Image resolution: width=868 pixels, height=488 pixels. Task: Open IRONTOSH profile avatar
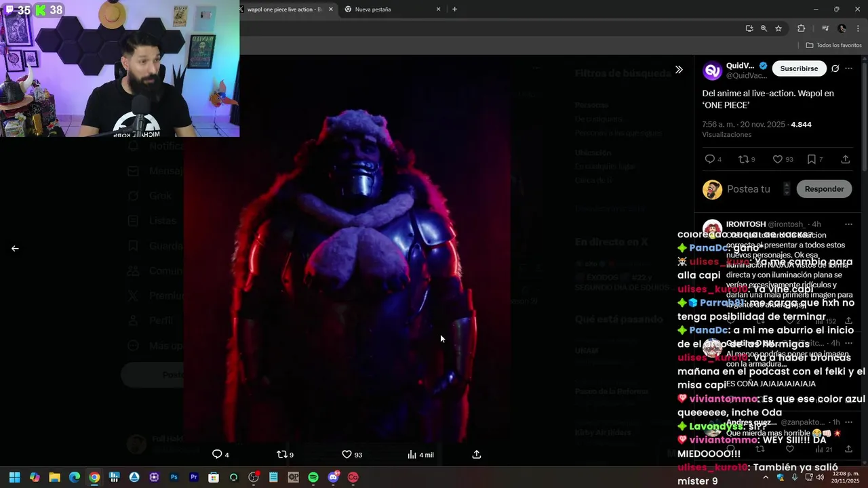coord(712,229)
